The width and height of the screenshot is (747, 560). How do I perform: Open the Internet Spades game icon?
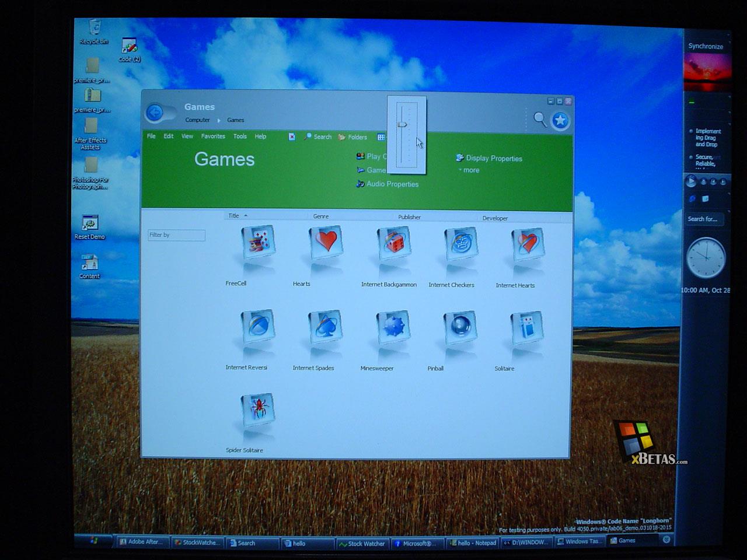click(x=326, y=326)
